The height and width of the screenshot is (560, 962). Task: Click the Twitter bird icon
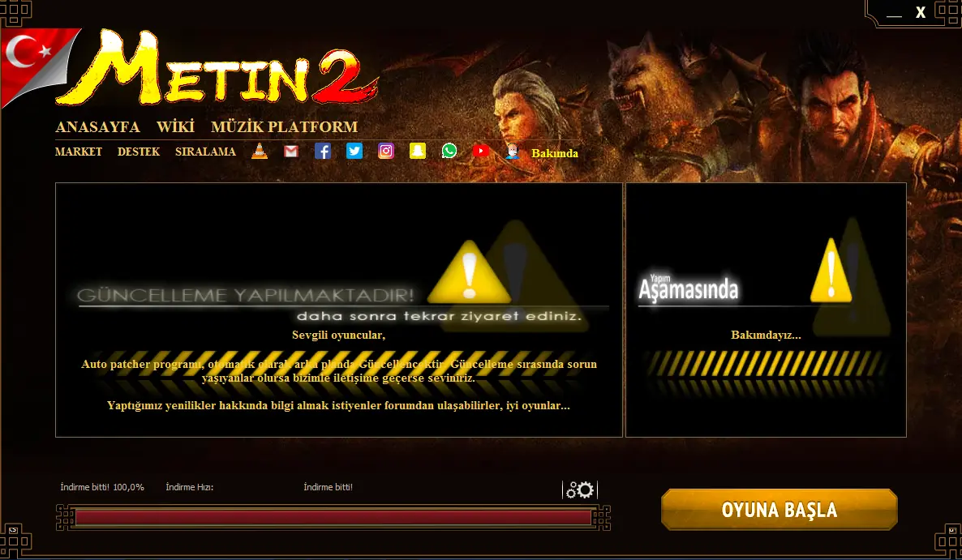354,151
